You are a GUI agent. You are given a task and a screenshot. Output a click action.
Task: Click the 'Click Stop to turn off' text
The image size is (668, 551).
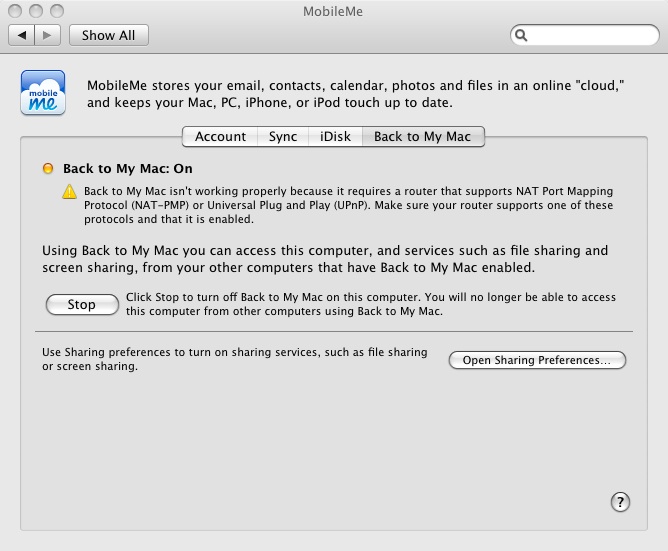pos(371,304)
